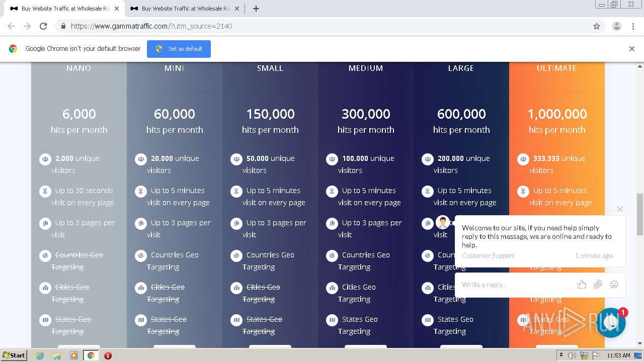View site info via the padlock icon

[63, 26]
